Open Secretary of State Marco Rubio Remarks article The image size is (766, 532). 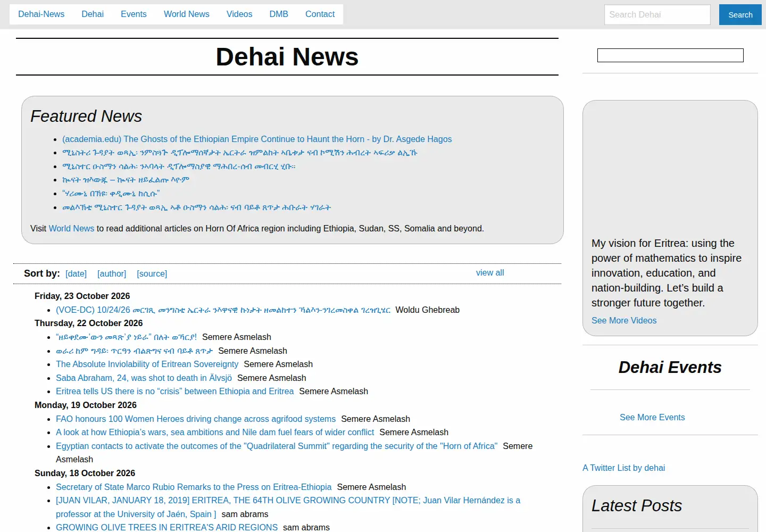(x=194, y=487)
